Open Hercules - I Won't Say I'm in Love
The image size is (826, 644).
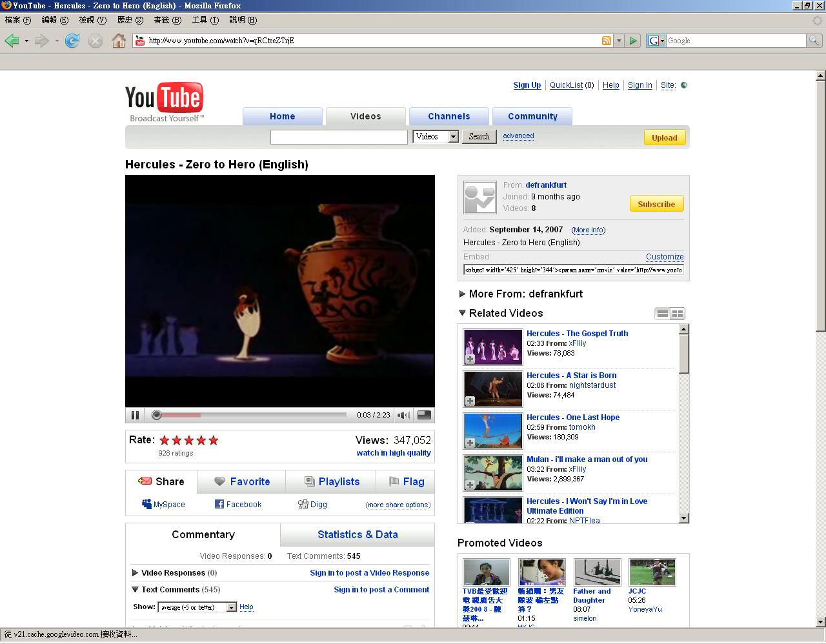587,506
